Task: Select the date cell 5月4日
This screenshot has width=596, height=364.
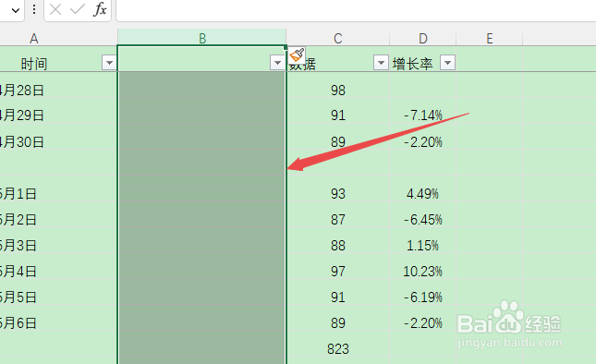Action: point(58,266)
